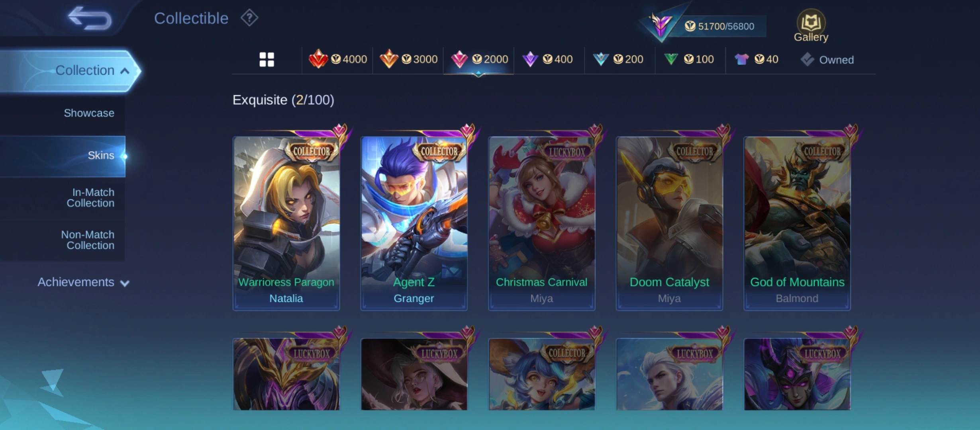Filter by the blue 200 gem tier
Image resolution: width=980 pixels, height=430 pixels.
click(618, 59)
